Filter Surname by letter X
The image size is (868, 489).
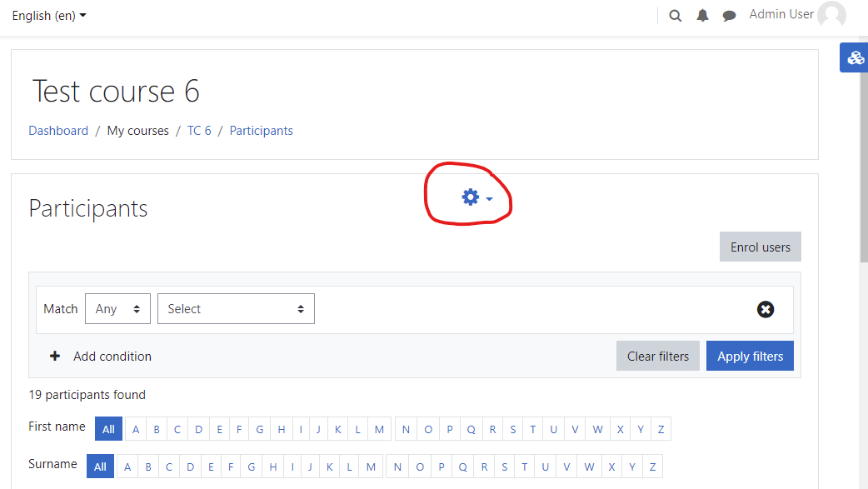611,467
